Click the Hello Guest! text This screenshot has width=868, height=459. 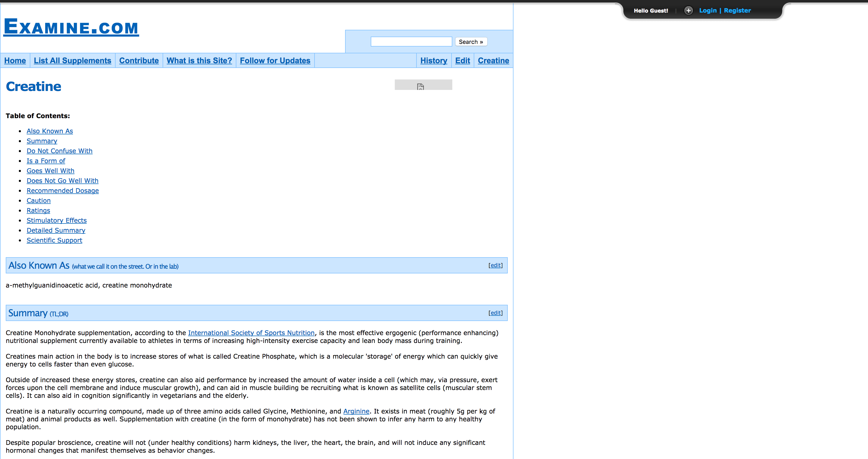tap(651, 11)
